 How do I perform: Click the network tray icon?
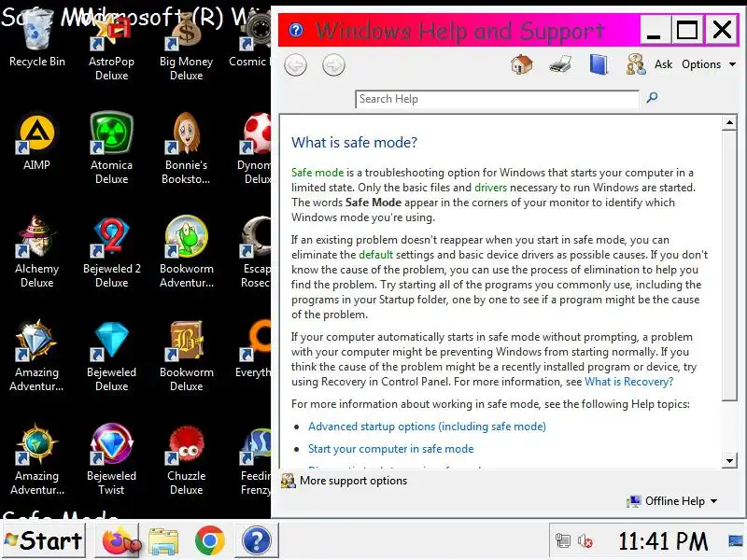pyautogui.click(x=562, y=541)
